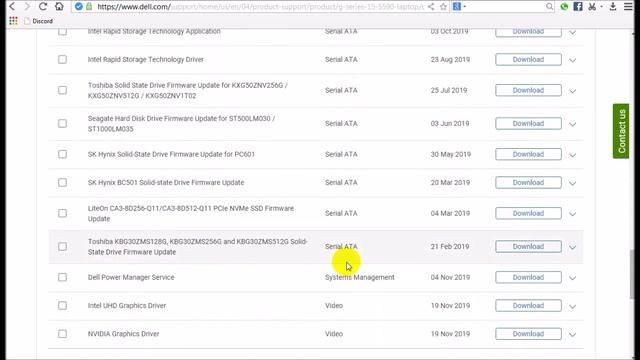Image resolution: width=640 pixels, height=360 pixels.
Task: Download the Intel UHD Graphics Driver
Action: pyautogui.click(x=528, y=305)
